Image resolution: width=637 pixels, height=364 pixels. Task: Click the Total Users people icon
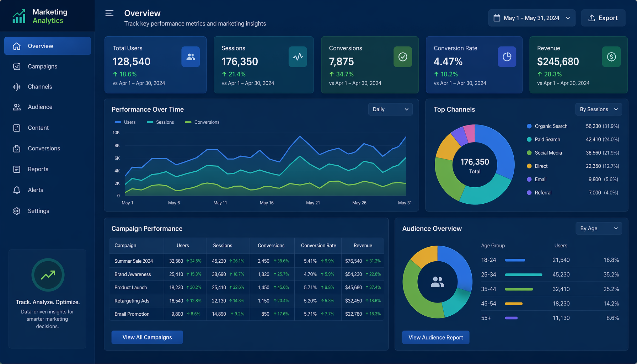tap(191, 57)
